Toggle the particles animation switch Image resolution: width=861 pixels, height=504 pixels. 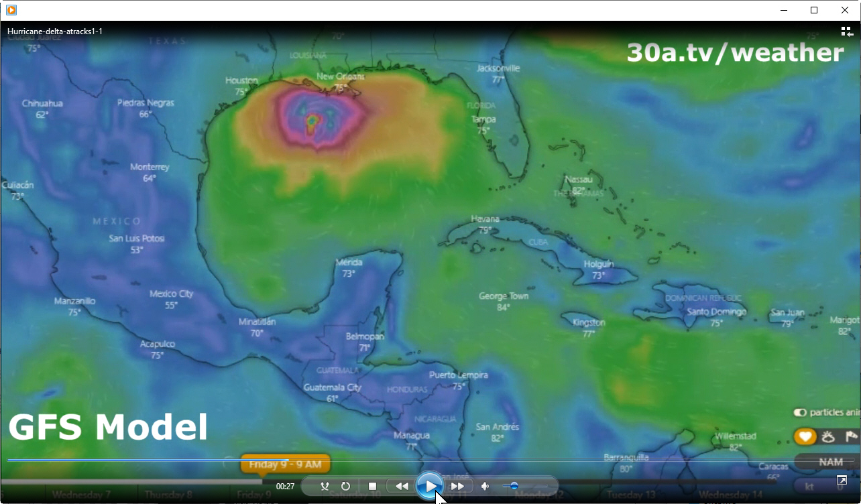pos(800,413)
